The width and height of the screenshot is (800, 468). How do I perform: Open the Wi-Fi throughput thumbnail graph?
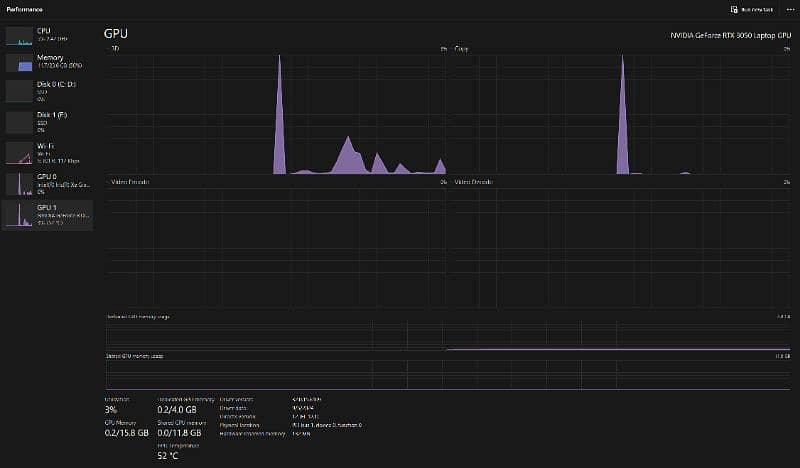coord(20,153)
